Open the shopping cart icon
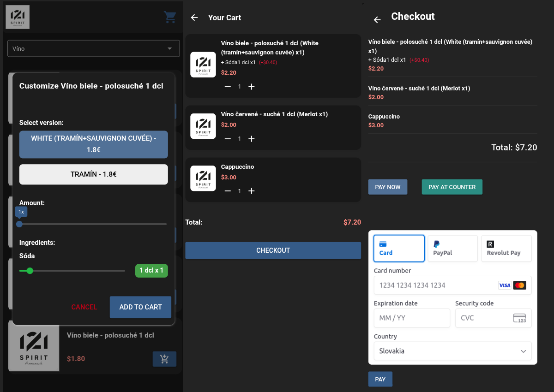The height and width of the screenshot is (392, 554). pyautogui.click(x=170, y=18)
